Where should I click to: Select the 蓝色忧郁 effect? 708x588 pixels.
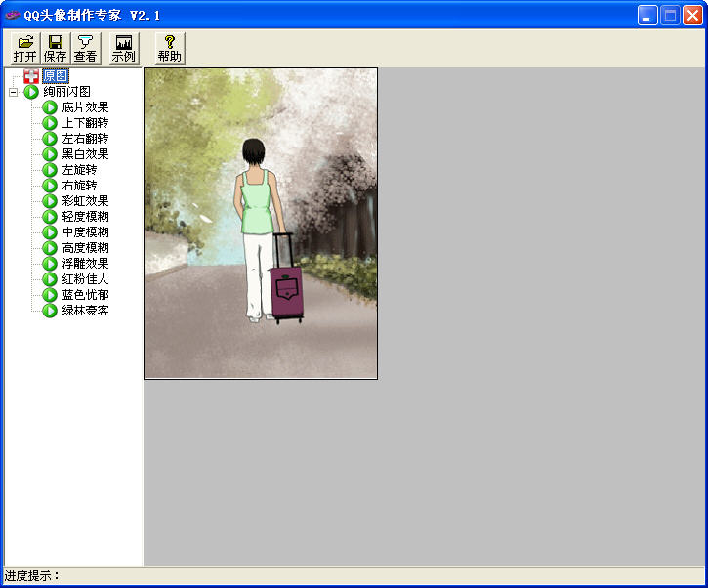pos(85,295)
